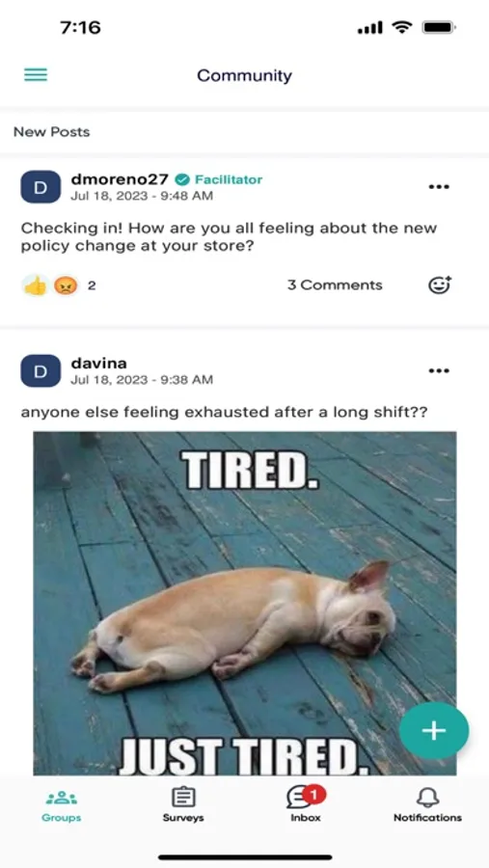The image size is (489, 868).
Task: View the 3 Comments link
Action: click(x=335, y=285)
